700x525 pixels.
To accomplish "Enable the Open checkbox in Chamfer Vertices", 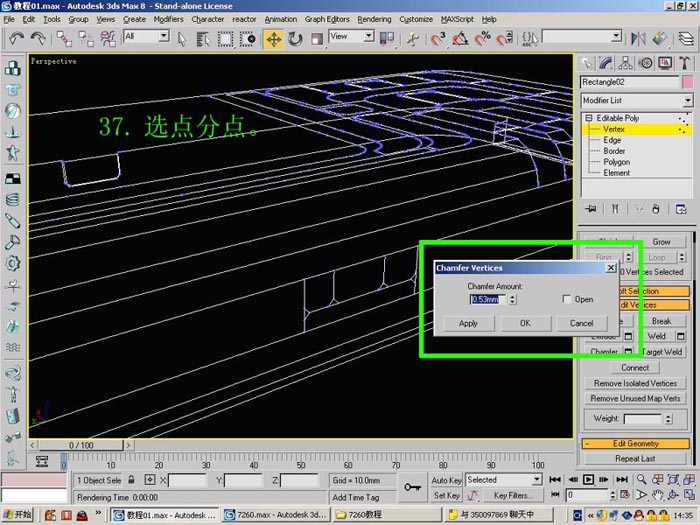I will coord(567,299).
